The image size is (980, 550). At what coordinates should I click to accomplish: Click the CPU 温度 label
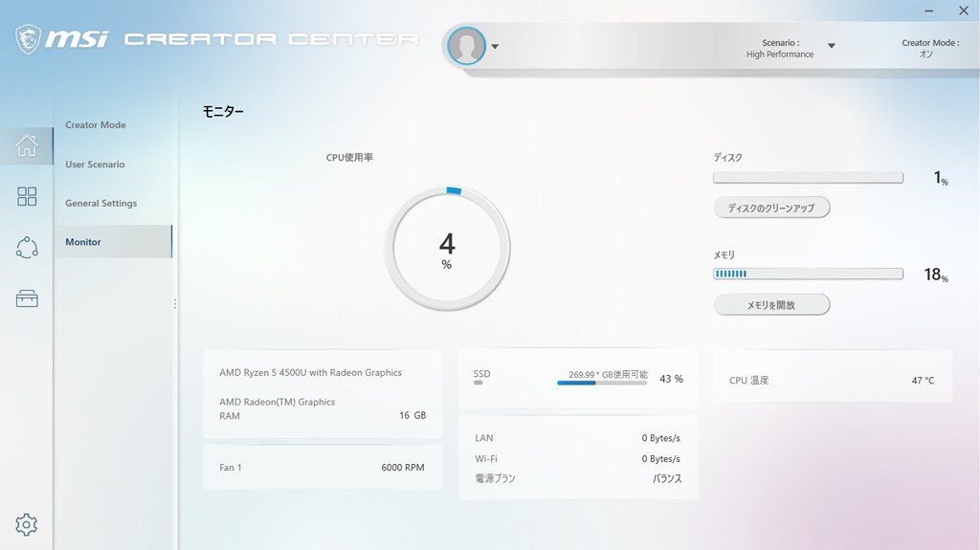(748, 380)
